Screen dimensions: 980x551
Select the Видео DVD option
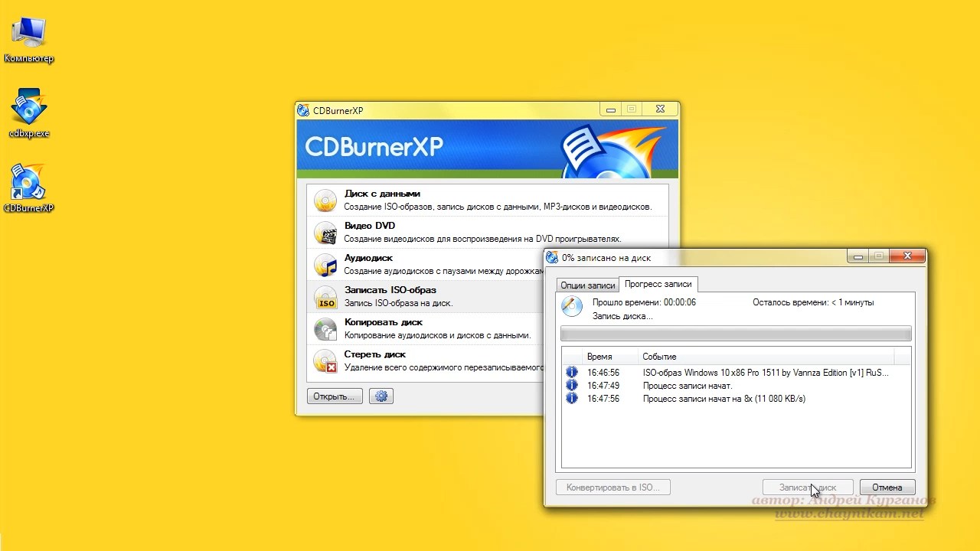tap(487, 233)
